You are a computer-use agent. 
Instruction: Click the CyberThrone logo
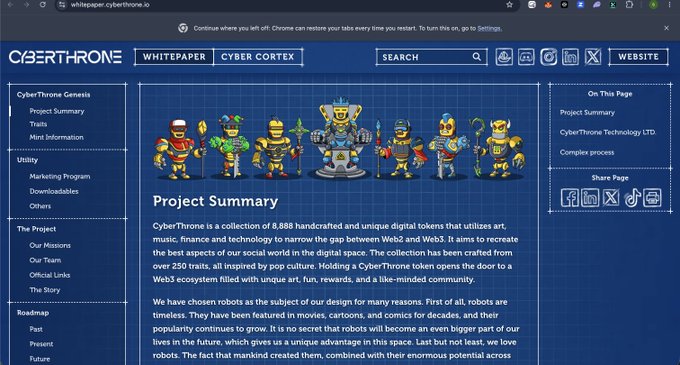(65, 57)
